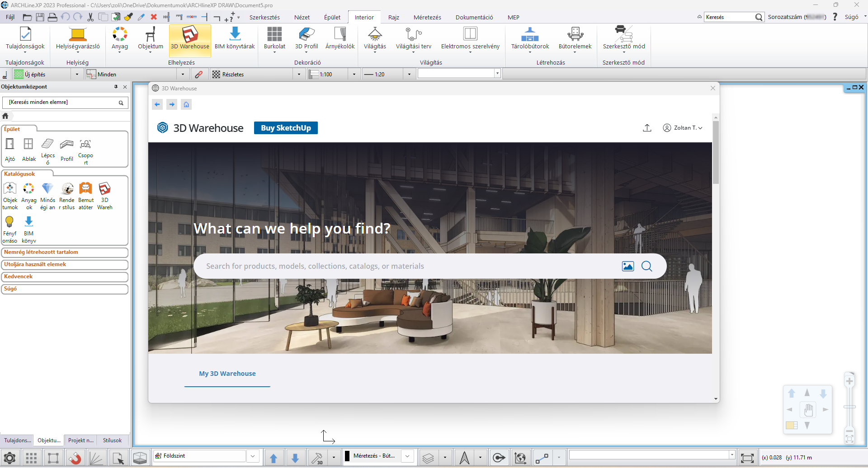The width and height of the screenshot is (868, 468).
Task: Click the home button in 3D Warehouse browser
Action: 186,104
